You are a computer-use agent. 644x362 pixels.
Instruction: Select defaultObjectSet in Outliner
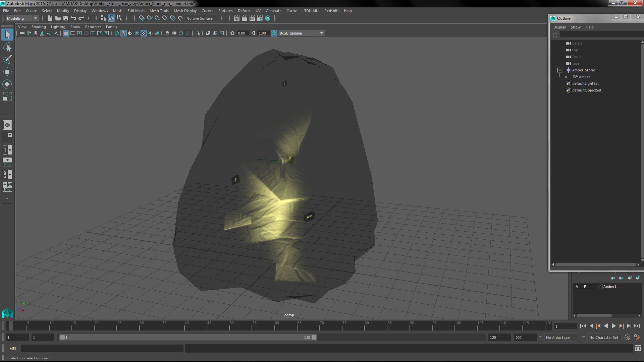click(x=586, y=90)
